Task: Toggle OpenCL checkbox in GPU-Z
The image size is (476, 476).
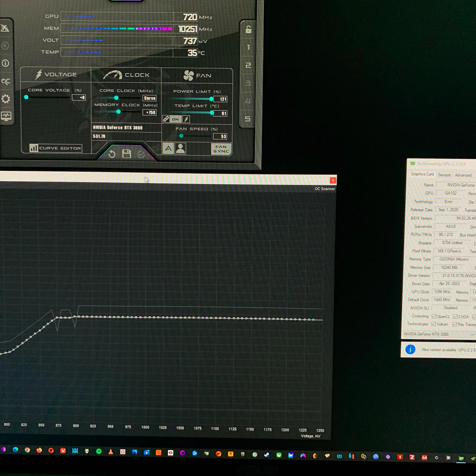Action: point(434,316)
